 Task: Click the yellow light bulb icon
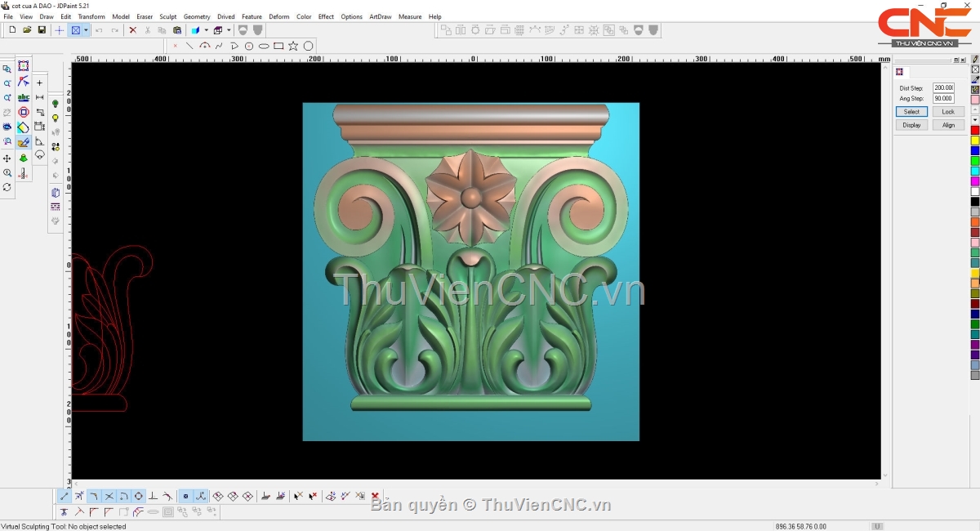[x=56, y=118]
